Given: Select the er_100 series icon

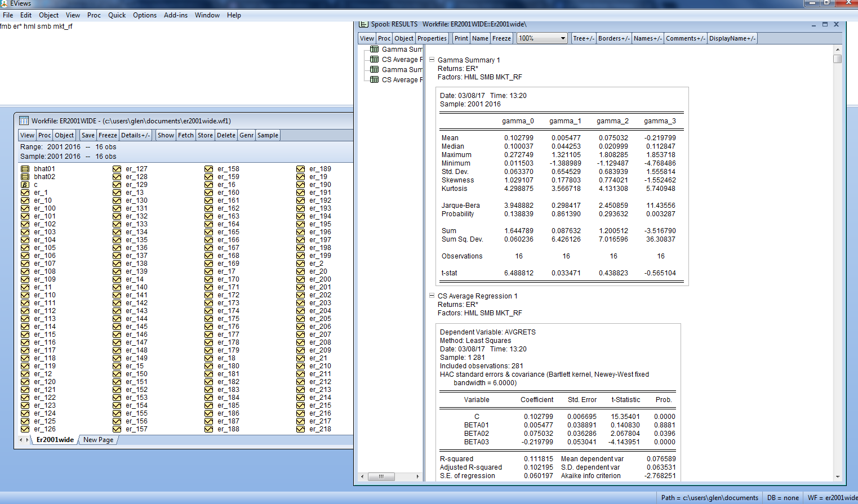Looking at the screenshot, I should 25,208.
